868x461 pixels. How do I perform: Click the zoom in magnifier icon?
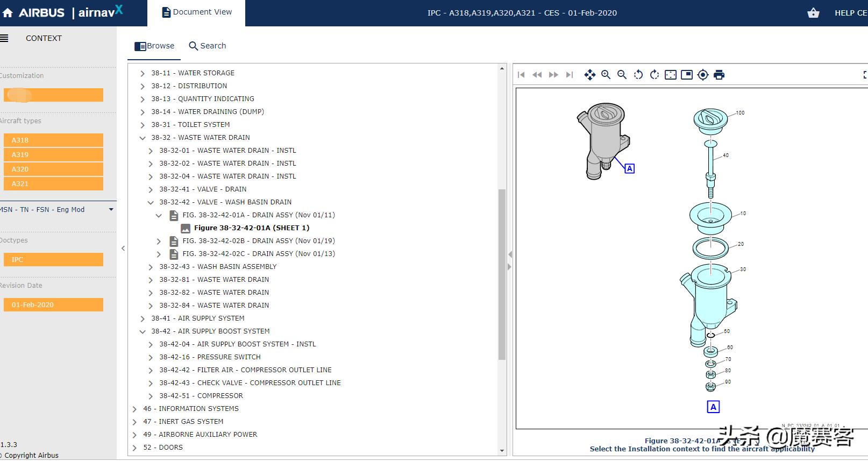pyautogui.click(x=606, y=75)
